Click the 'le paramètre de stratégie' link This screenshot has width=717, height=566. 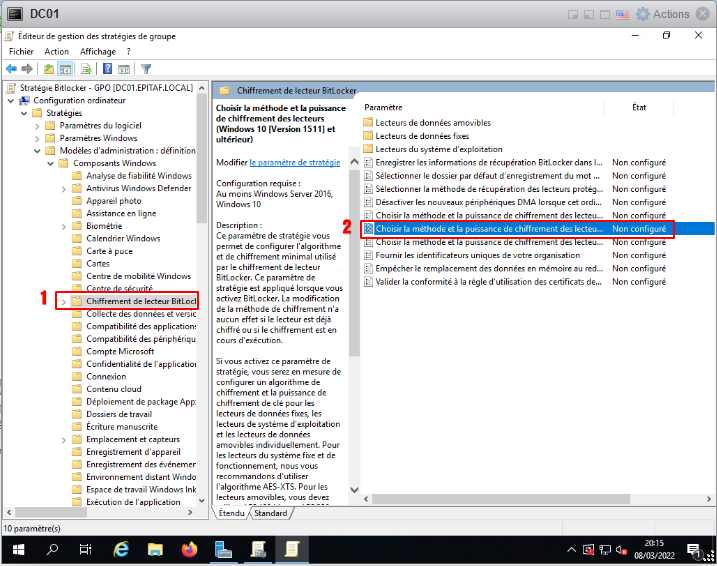click(294, 162)
